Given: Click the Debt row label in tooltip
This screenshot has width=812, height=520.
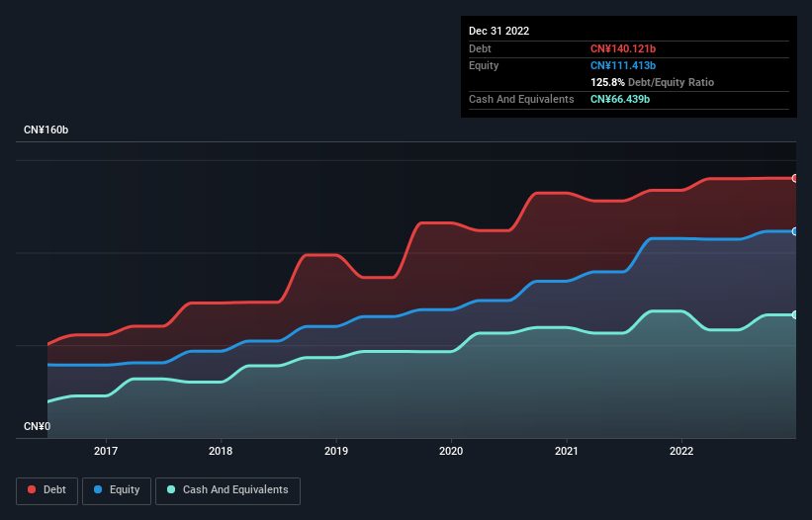Looking at the screenshot, I should click(480, 48).
